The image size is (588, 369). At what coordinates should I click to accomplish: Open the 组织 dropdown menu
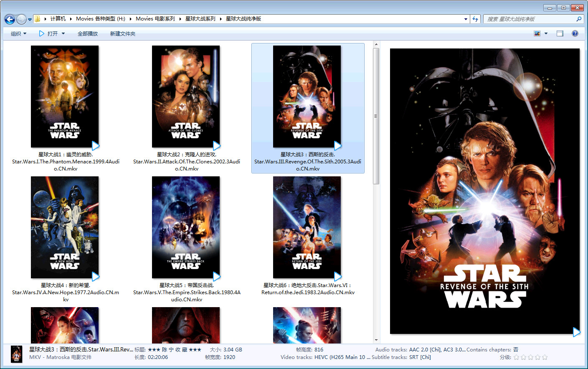pyautogui.click(x=18, y=33)
